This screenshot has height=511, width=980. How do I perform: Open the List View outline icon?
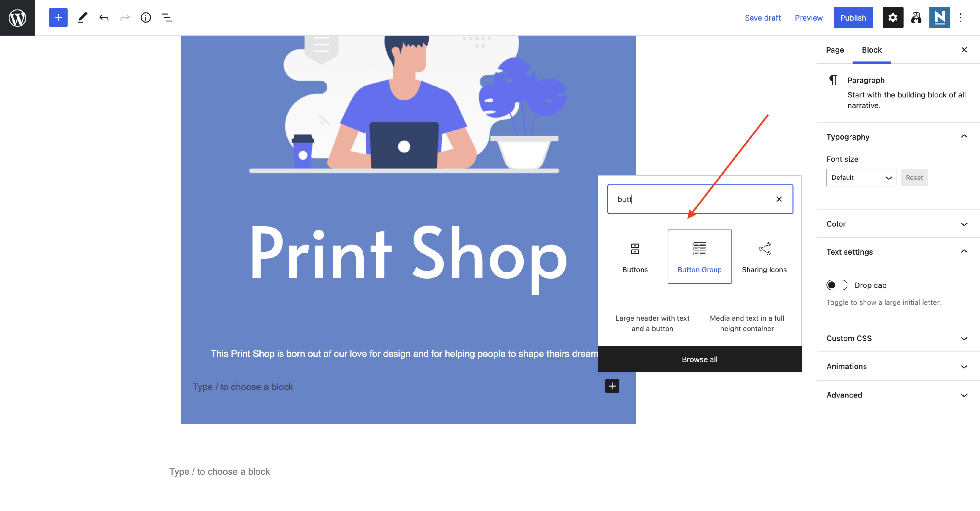(x=167, y=18)
